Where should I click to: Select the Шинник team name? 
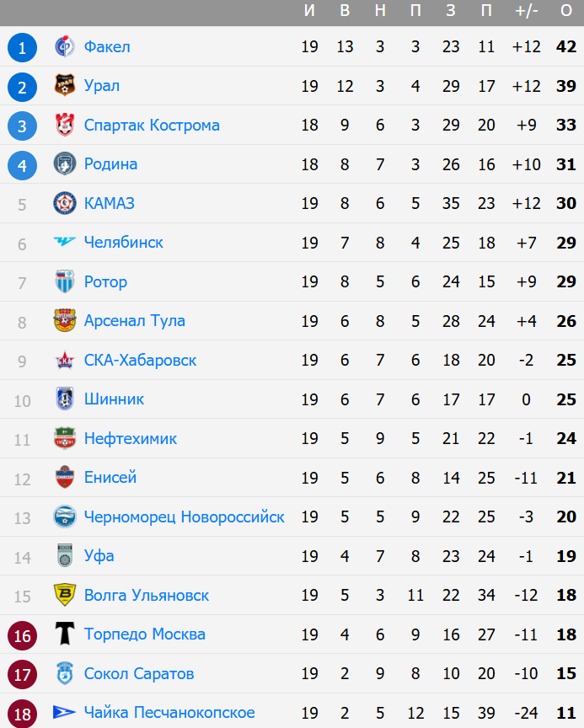[114, 399]
